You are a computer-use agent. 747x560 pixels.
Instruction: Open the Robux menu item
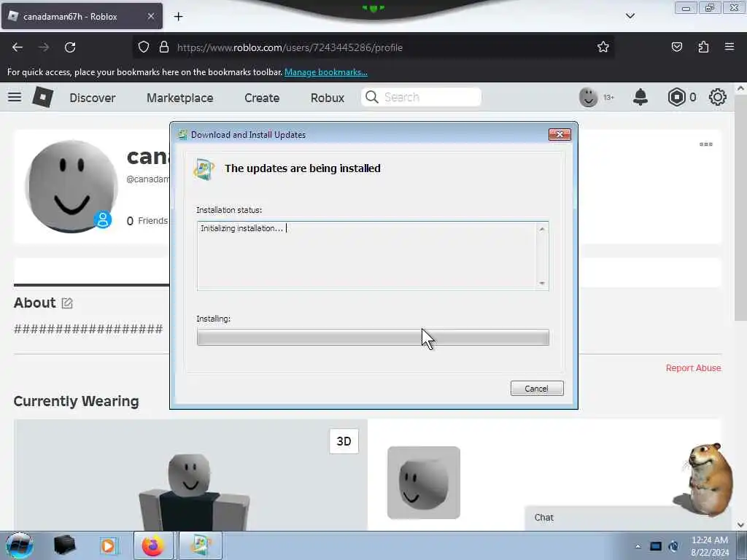tap(328, 98)
